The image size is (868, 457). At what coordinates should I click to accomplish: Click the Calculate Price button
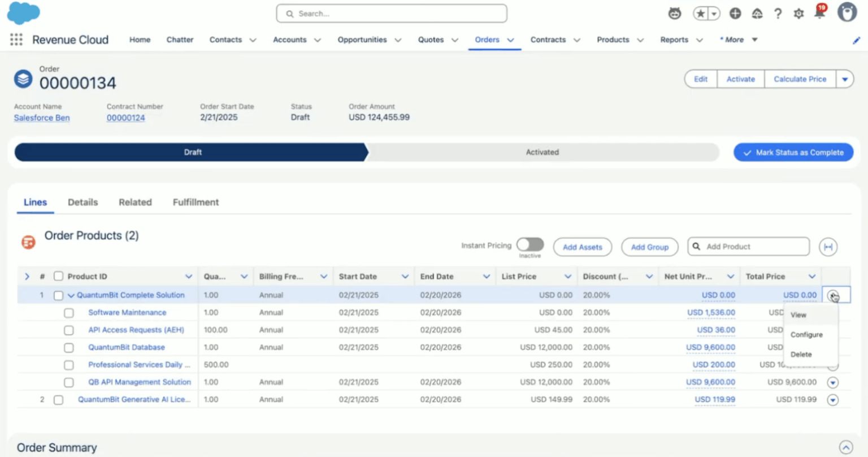pos(800,79)
